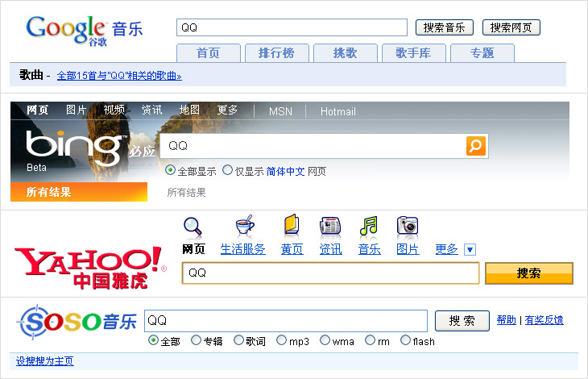This screenshot has height=379, width=588.
Task: Click the 设搜搜为主页 link
Action: point(44,361)
